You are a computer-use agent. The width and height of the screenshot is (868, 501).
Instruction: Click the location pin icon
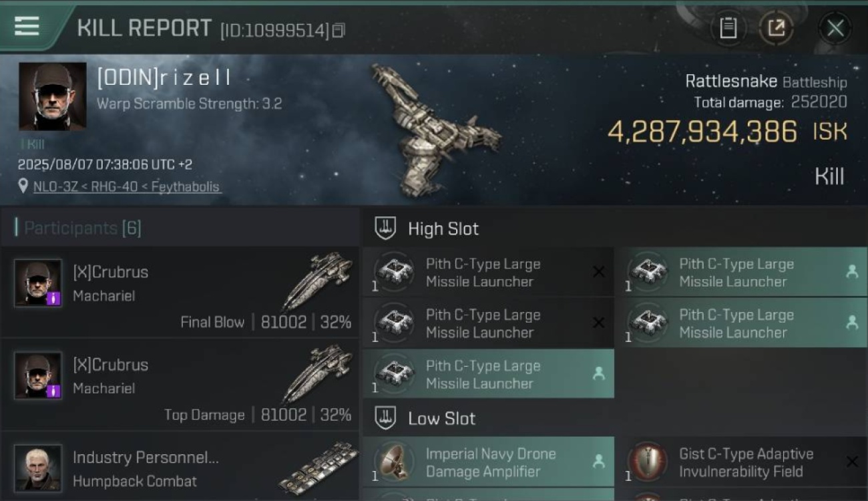[x=23, y=186]
